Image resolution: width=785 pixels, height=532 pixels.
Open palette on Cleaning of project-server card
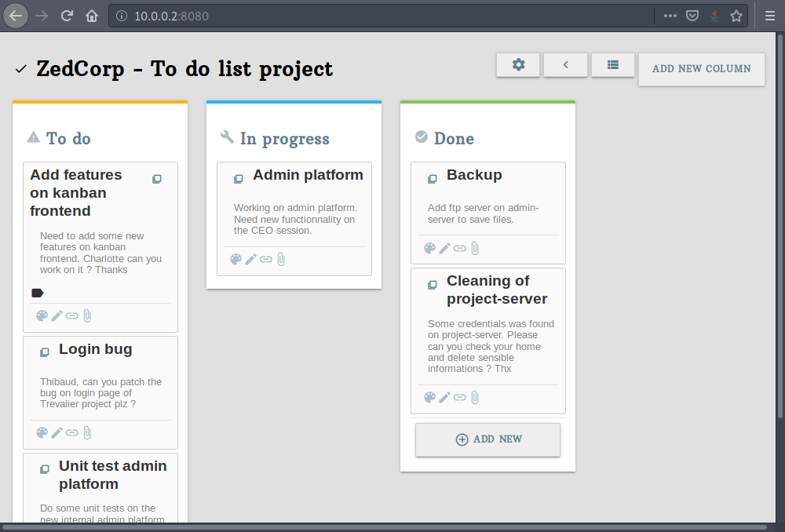(x=429, y=397)
